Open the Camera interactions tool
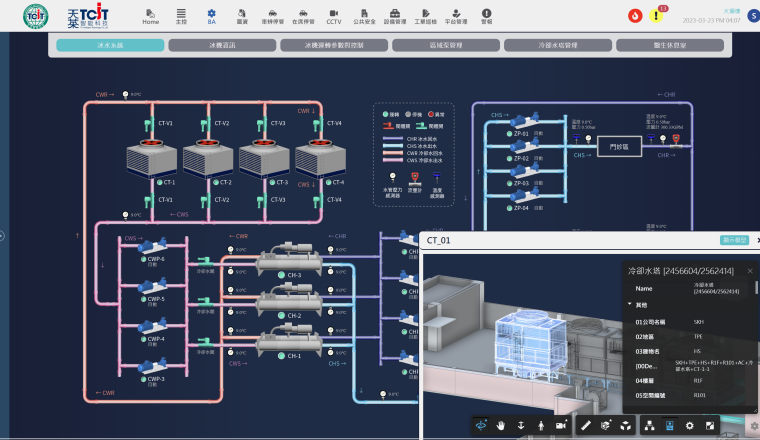Viewport: 760px width, 440px height. (559, 425)
